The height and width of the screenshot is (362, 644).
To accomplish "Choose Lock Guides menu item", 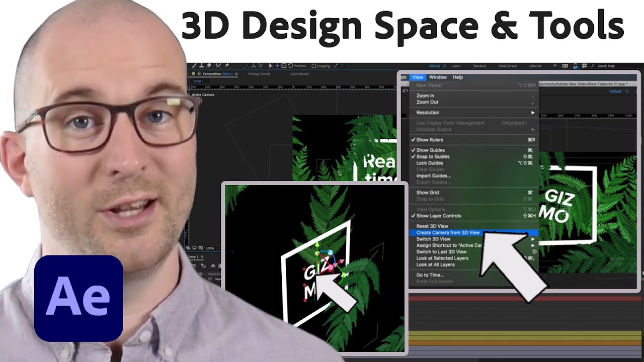I will coord(474,163).
